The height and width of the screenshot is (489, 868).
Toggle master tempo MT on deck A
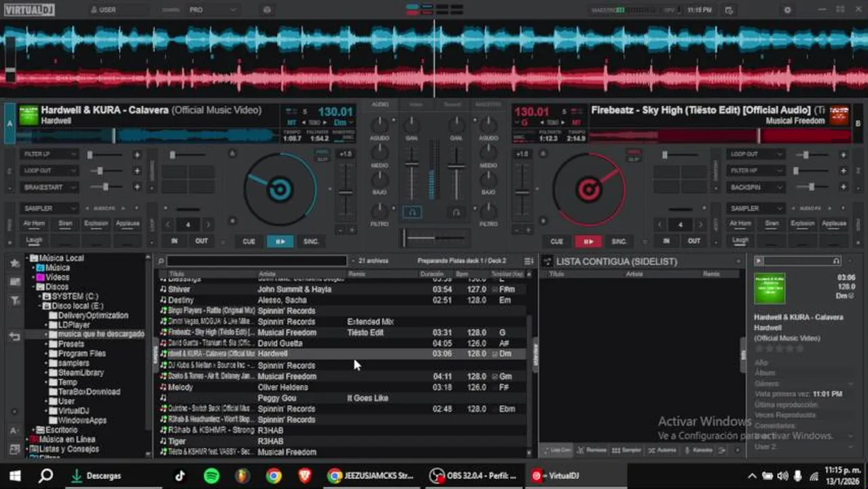(293, 123)
